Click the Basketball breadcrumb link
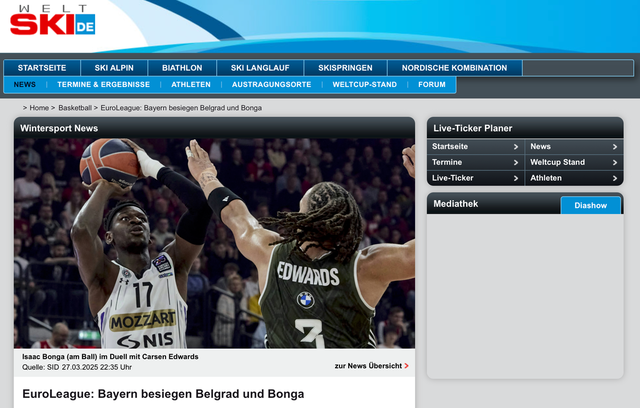640x408 pixels. point(75,107)
